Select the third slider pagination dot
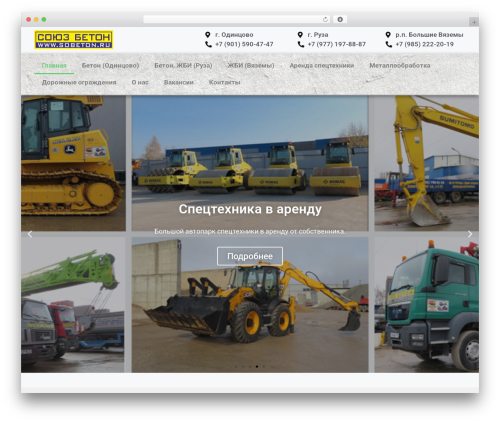The width and height of the screenshot is (500, 423). [x=250, y=366]
